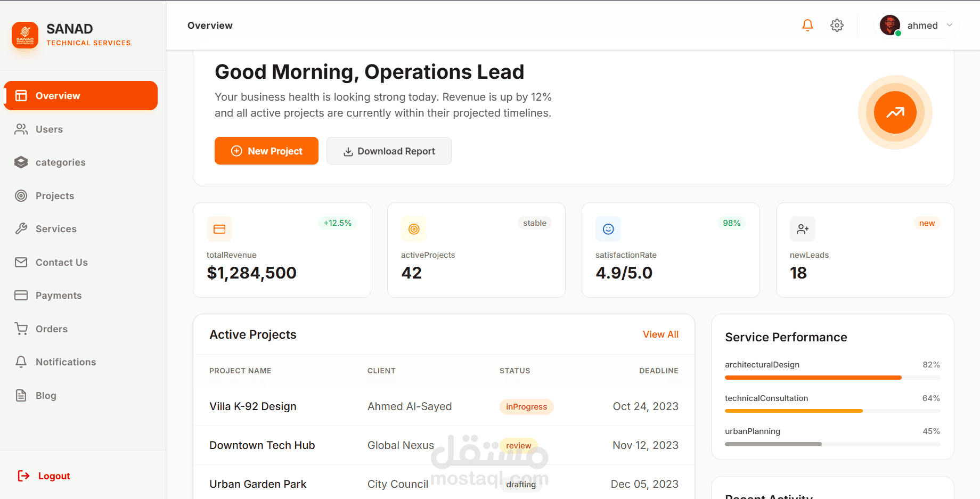Select Projects from the sidebar
This screenshot has height=499, width=980.
[80, 195]
